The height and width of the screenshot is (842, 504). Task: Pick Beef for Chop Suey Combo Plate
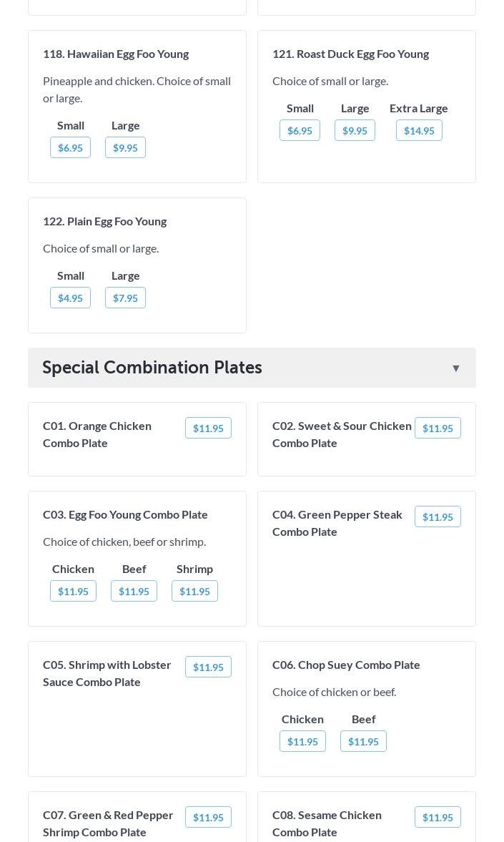coord(363,742)
